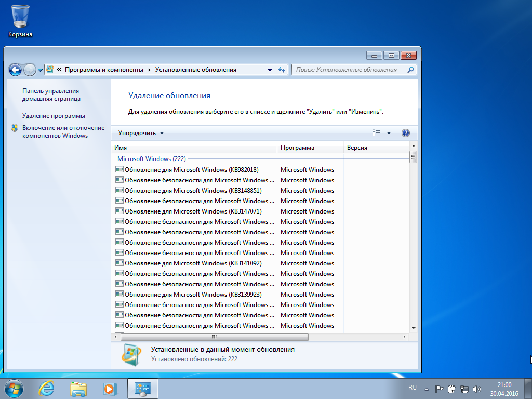Click the horizontal scrollbar left arrow
The height and width of the screenshot is (399, 532).
point(115,337)
